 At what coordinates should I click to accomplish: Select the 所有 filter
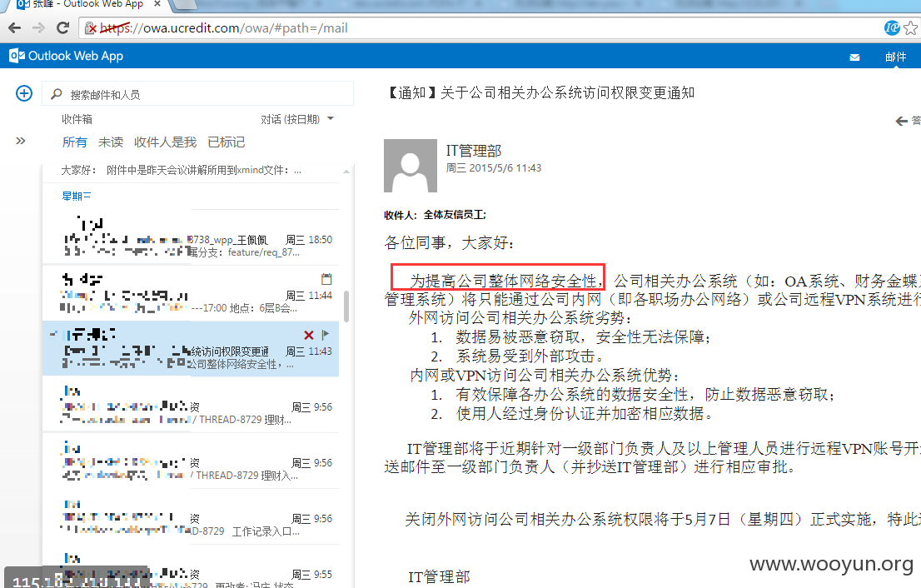pyautogui.click(x=75, y=142)
